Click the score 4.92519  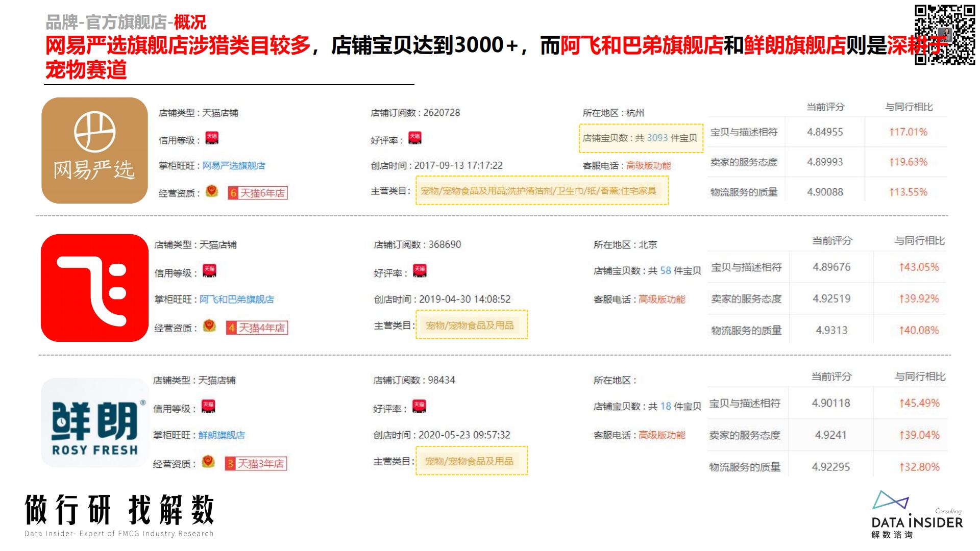click(x=831, y=298)
